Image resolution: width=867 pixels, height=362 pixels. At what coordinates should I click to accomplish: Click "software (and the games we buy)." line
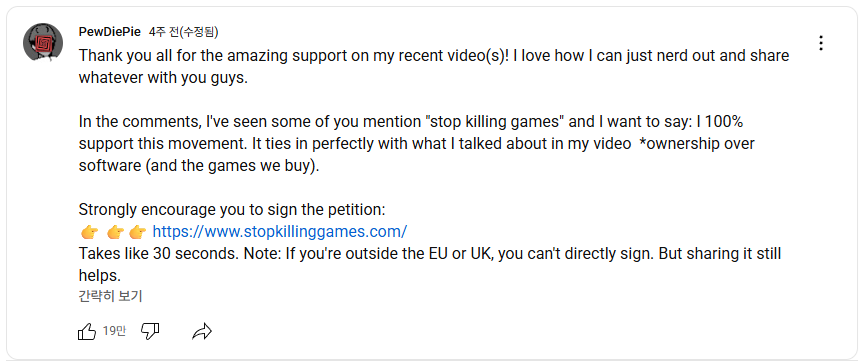pos(199,166)
